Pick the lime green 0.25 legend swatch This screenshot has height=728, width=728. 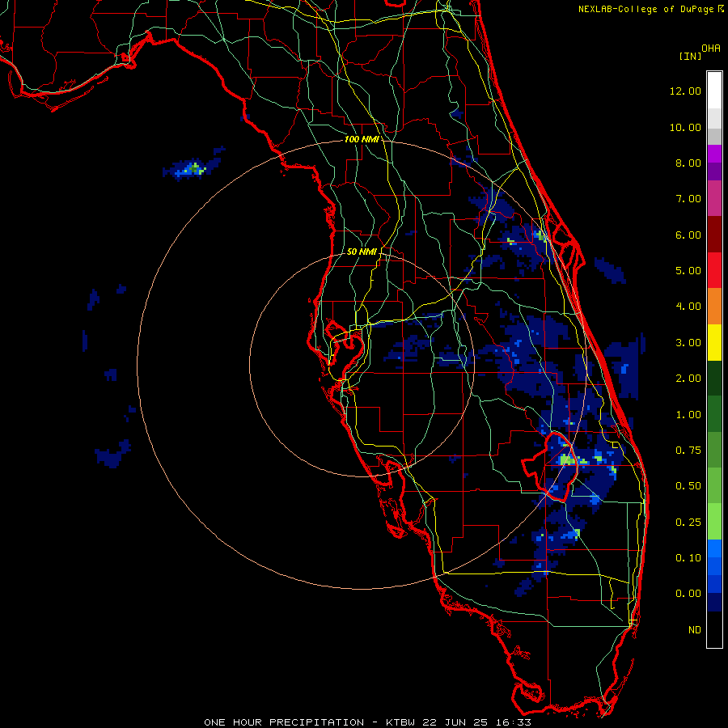(714, 522)
